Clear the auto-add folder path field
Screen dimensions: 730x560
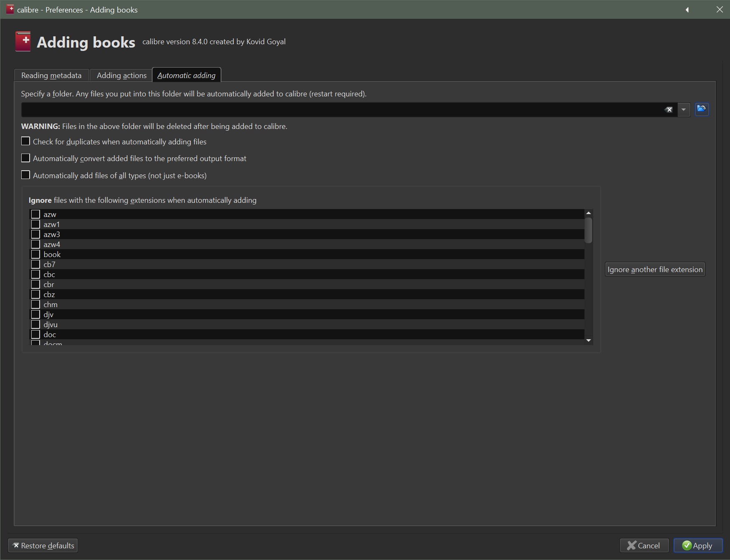pos(669,110)
